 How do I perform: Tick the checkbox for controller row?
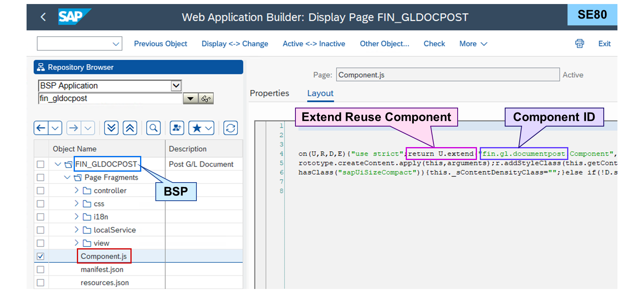tap(41, 190)
